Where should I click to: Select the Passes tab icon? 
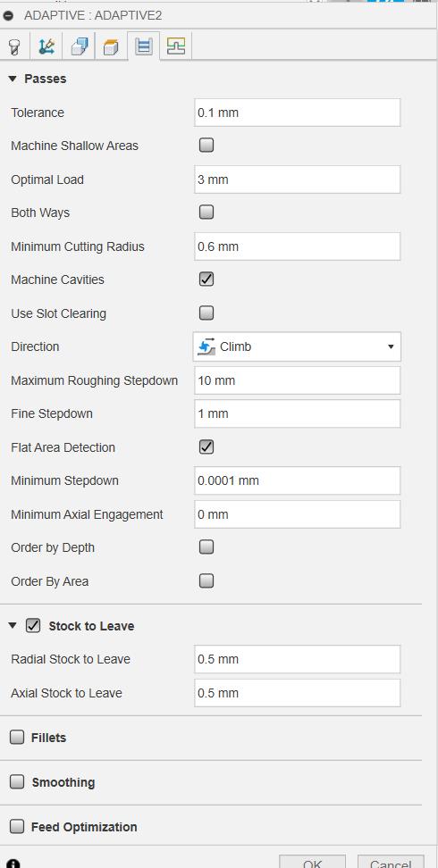(x=144, y=46)
